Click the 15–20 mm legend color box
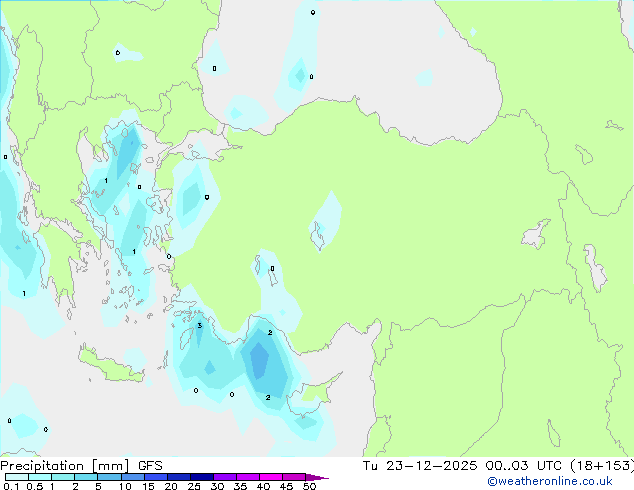The width and height of the screenshot is (634, 490). coord(156,477)
